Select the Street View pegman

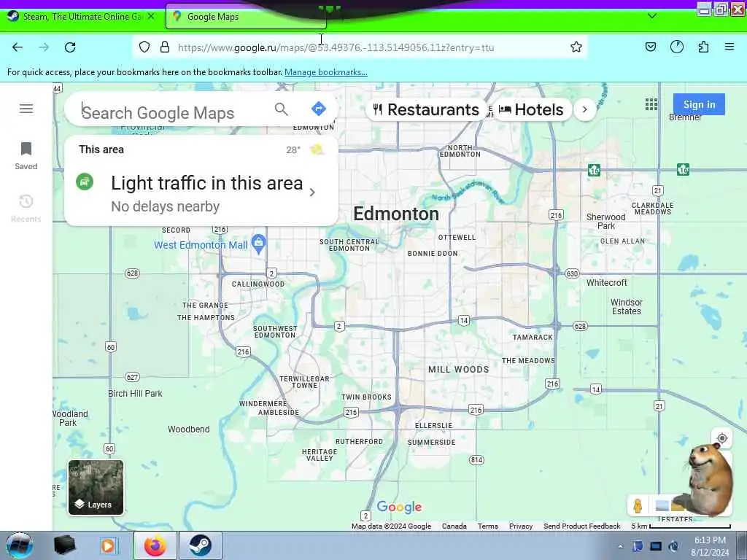[638, 506]
